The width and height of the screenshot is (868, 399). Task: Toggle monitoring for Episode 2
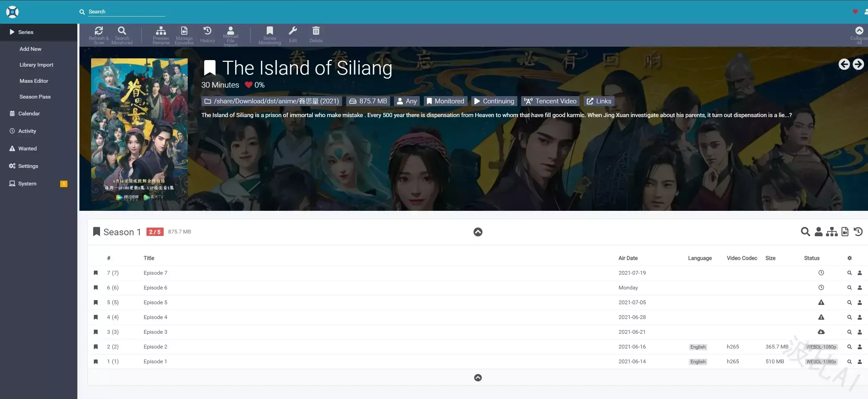(96, 347)
